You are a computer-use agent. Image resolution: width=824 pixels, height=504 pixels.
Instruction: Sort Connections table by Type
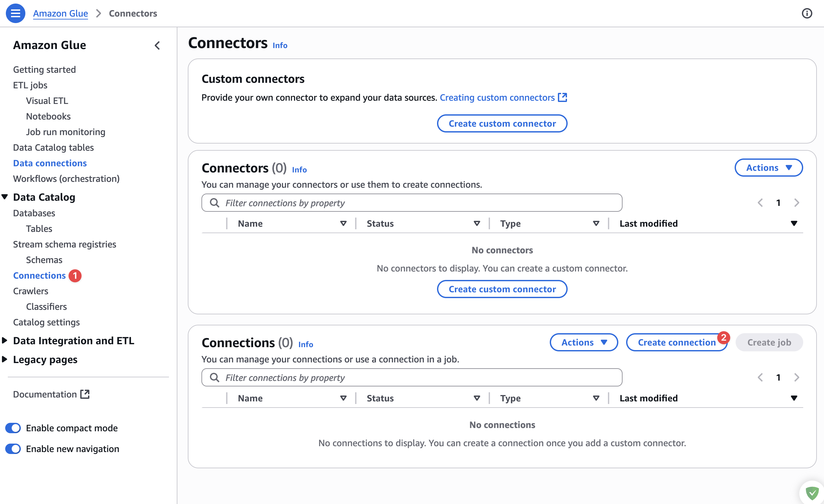click(596, 398)
